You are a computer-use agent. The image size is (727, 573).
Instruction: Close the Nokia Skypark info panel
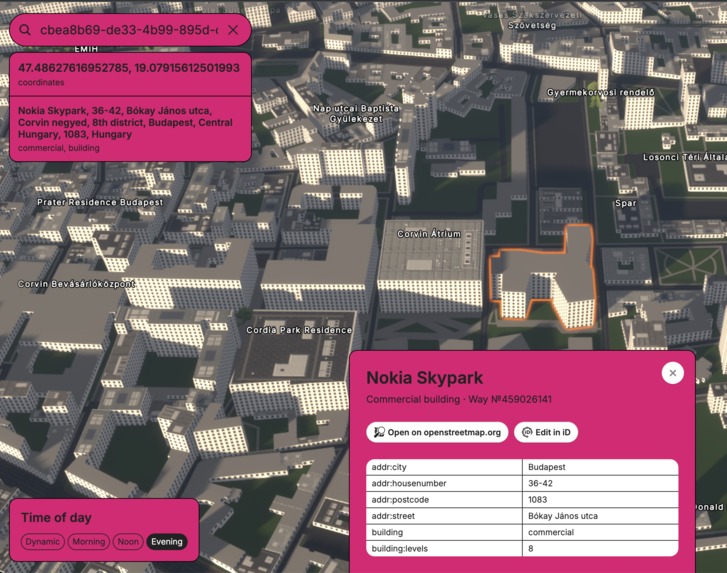pyautogui.click(x=672, y=373)
